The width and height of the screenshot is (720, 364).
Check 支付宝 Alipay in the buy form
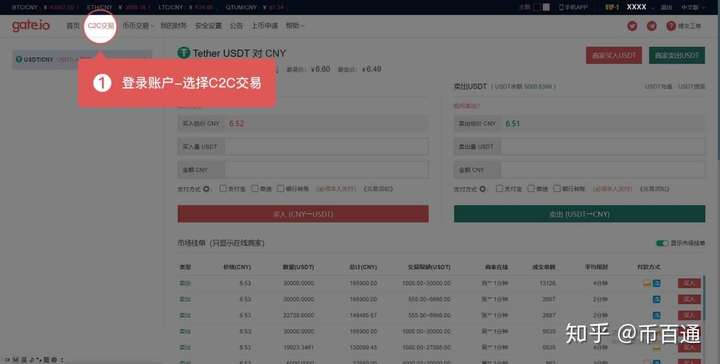(x=223, y=189)
